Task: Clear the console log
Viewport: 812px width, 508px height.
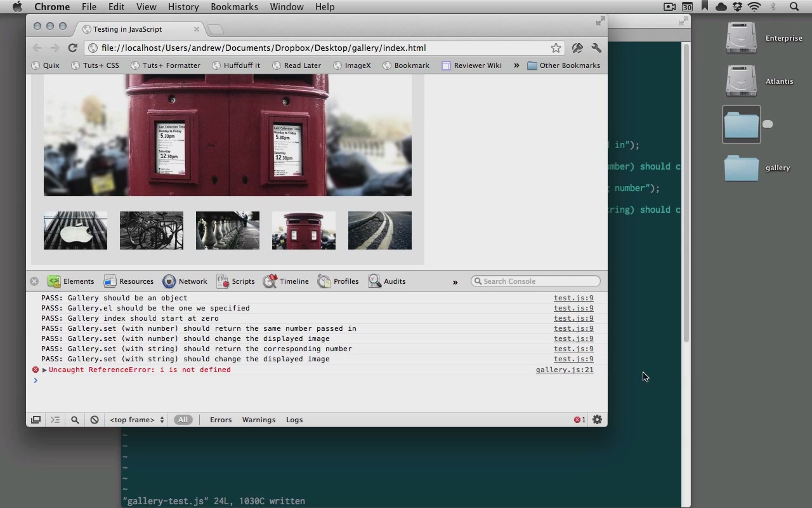Action: coord(95,420)
